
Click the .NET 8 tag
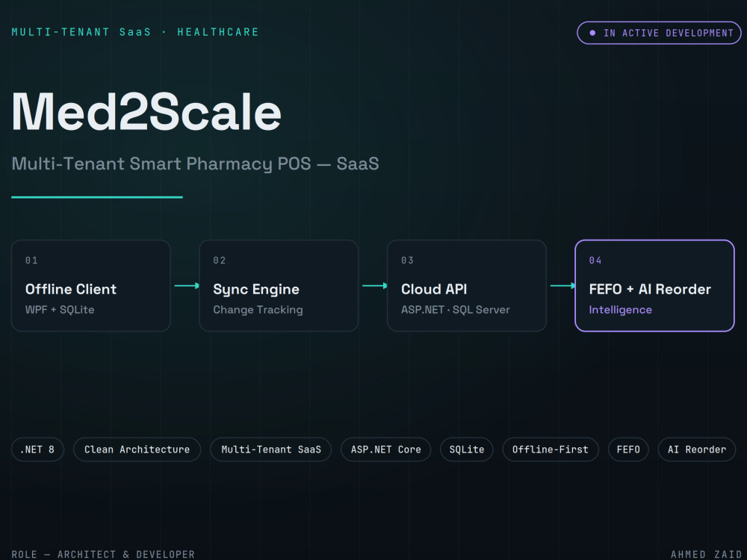[37, 449]
